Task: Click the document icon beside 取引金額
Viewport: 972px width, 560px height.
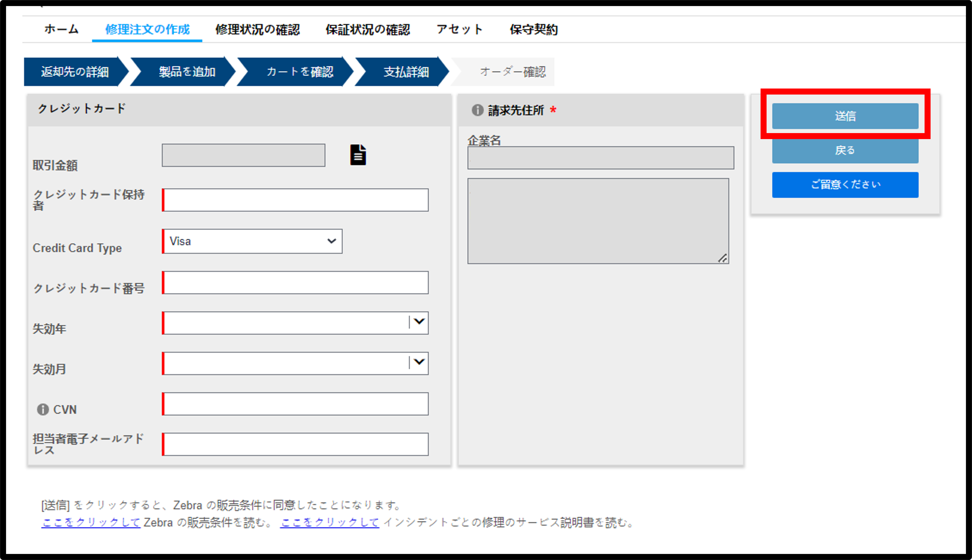Action: pyautogui.click(x=358, y=155)
